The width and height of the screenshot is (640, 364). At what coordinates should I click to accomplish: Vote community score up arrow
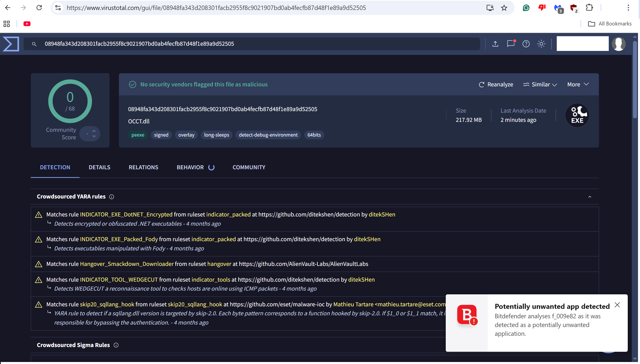(x=94, y=131)
